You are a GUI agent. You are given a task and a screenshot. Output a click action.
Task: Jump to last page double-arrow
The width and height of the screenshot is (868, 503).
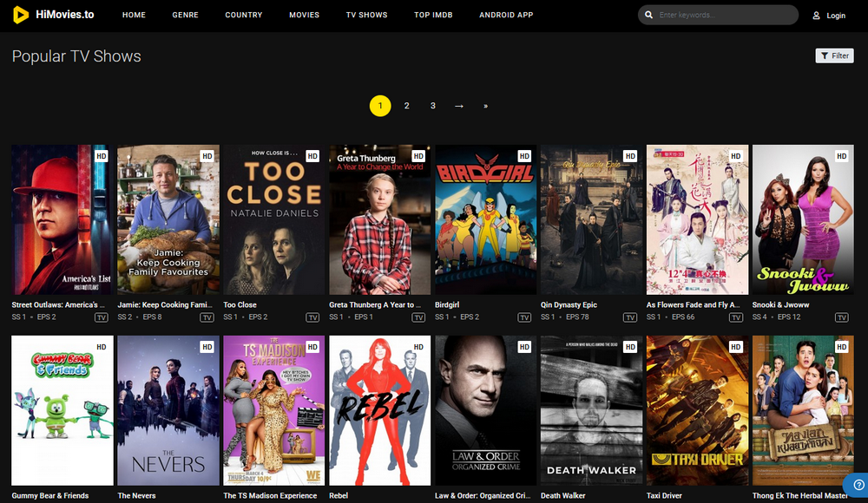[485, 106]
